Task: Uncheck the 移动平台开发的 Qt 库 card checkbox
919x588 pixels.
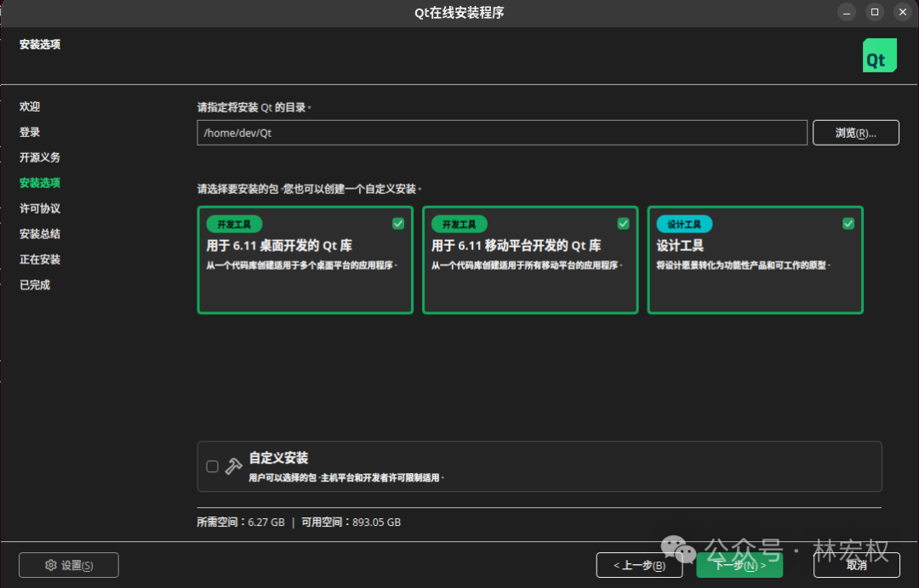Action: [x=623, y=223]
